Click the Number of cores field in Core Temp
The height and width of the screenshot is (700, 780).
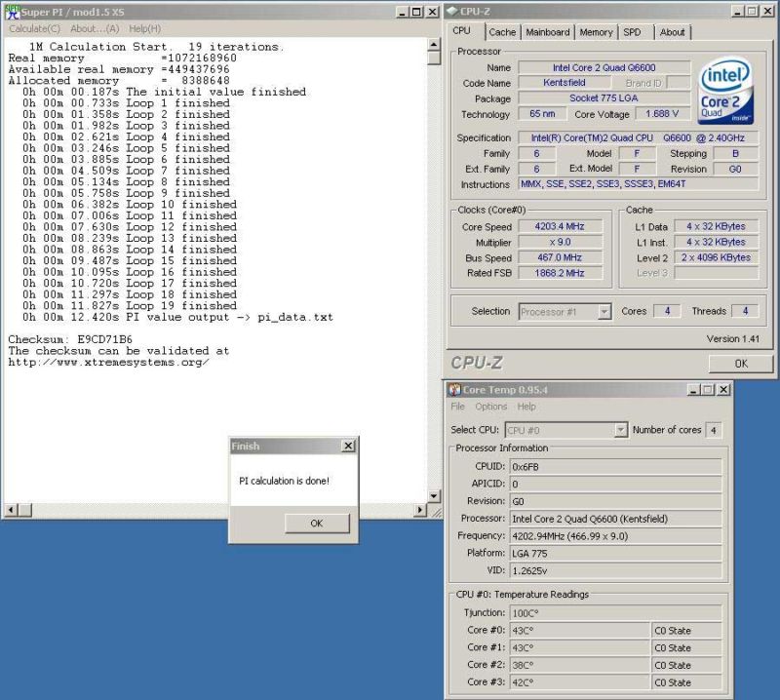click(x=714, y=430)
